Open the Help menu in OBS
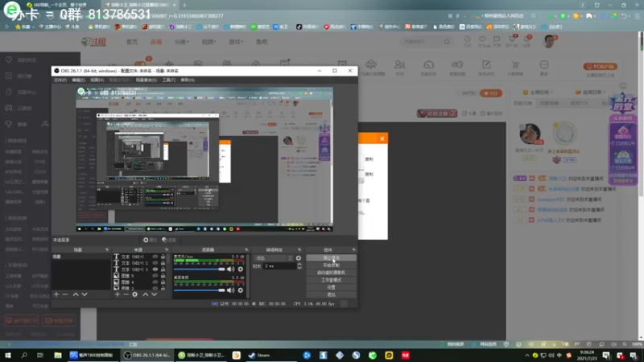 tap(188, 80)
